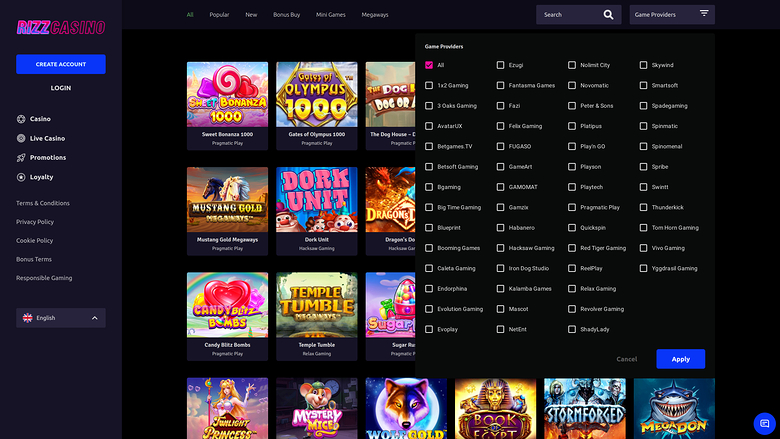Open the Privacy Policy link
This screenshot has height=439, width=780.
[35, 222]
